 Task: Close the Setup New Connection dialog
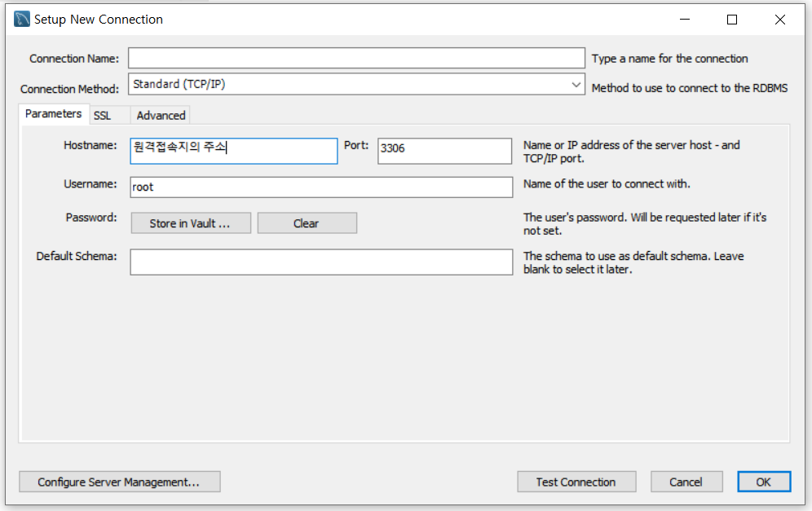[x=780, y=20]
